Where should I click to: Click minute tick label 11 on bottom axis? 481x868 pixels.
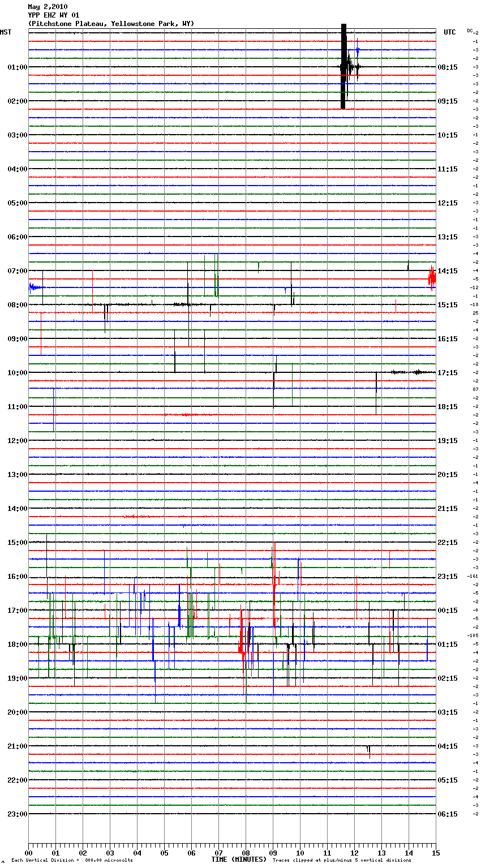[327, 853]
